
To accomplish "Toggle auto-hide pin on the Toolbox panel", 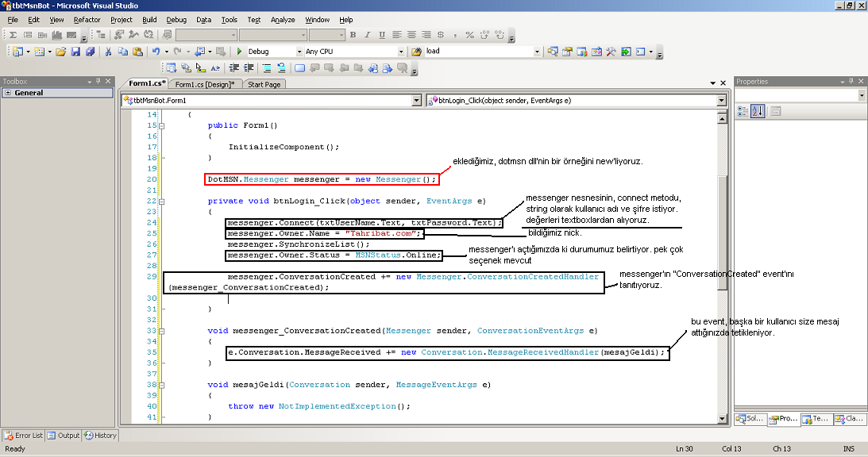I will (x=98, y=82).
